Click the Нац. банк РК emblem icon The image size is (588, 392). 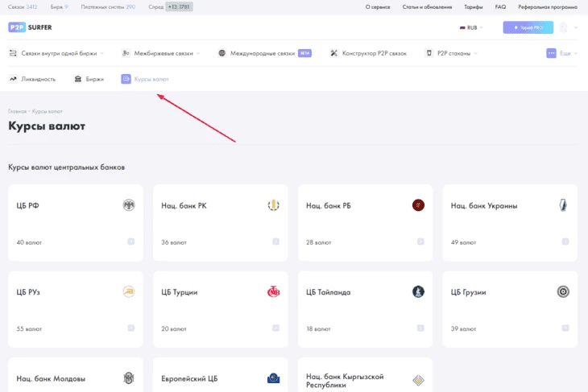pos(273,205)
